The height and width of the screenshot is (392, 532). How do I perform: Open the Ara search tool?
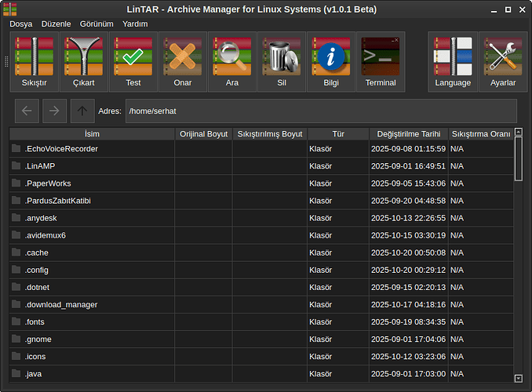[231, 63]
